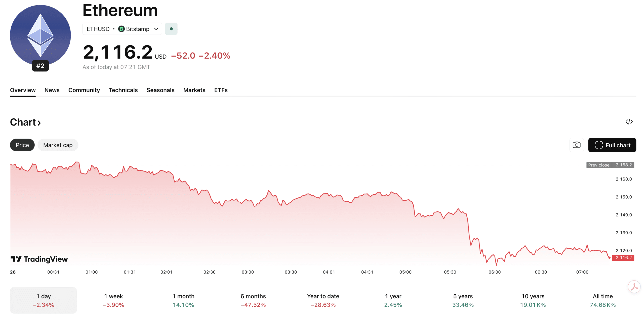Viewport: 644px width, 315px height.
Task: Open the News tab
Action: click(52, 90)
